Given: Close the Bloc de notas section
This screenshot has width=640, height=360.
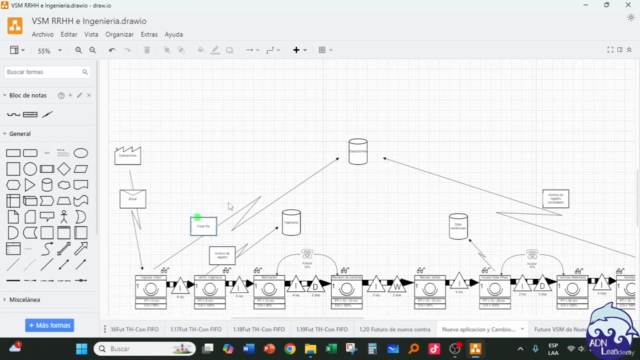Looking at the screenshot, I should coord(89,96).
